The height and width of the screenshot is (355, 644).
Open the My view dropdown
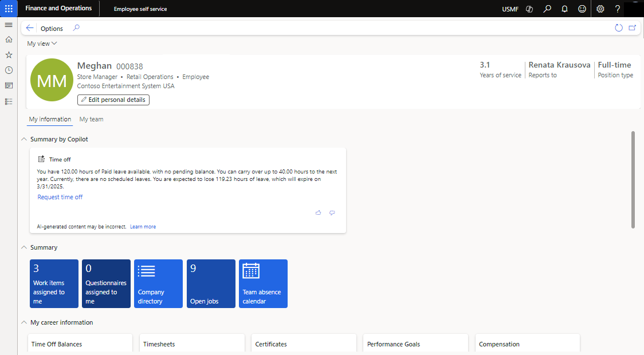click(x=41, y=43)
